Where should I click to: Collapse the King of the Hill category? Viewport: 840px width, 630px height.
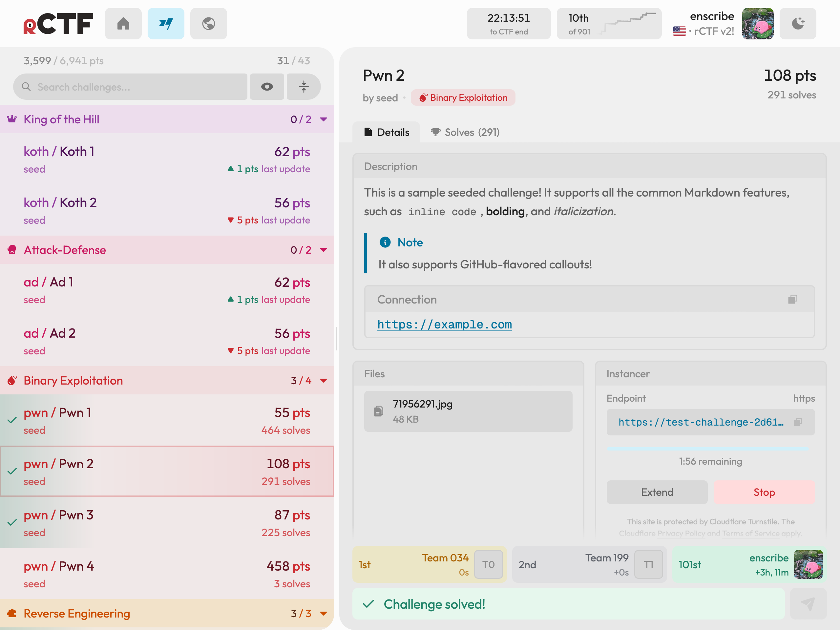click(x=324, y=119)
